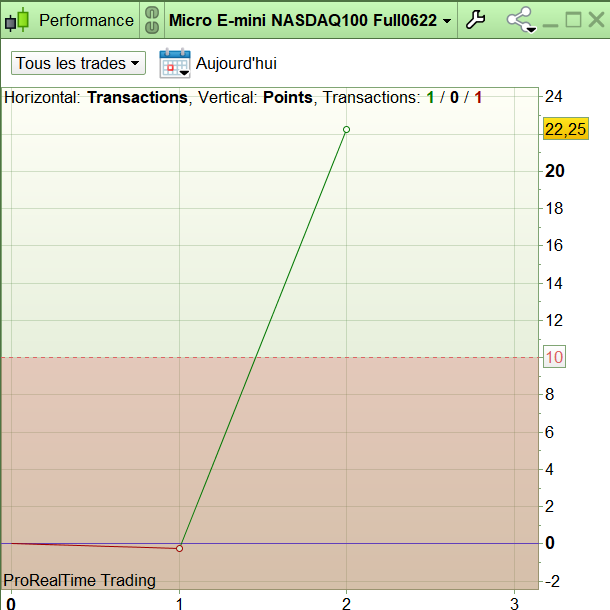
Task: Click the Performance window title text
Action: 86,20
